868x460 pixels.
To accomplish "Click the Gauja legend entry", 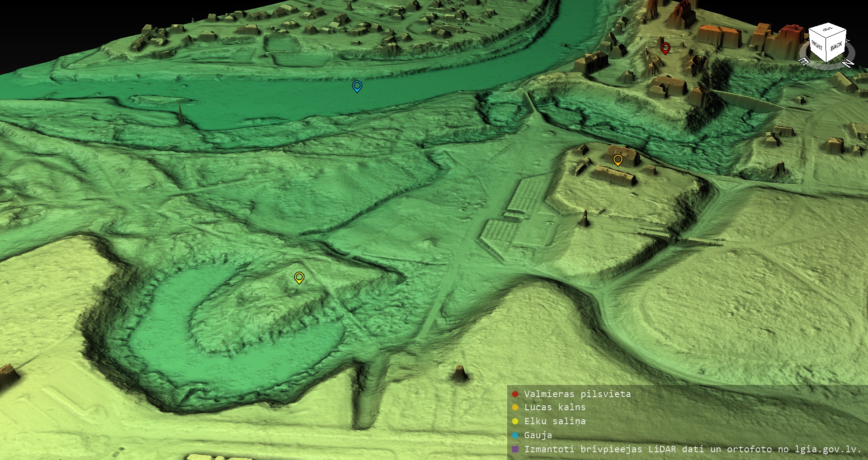I will (x=538, y=435).
